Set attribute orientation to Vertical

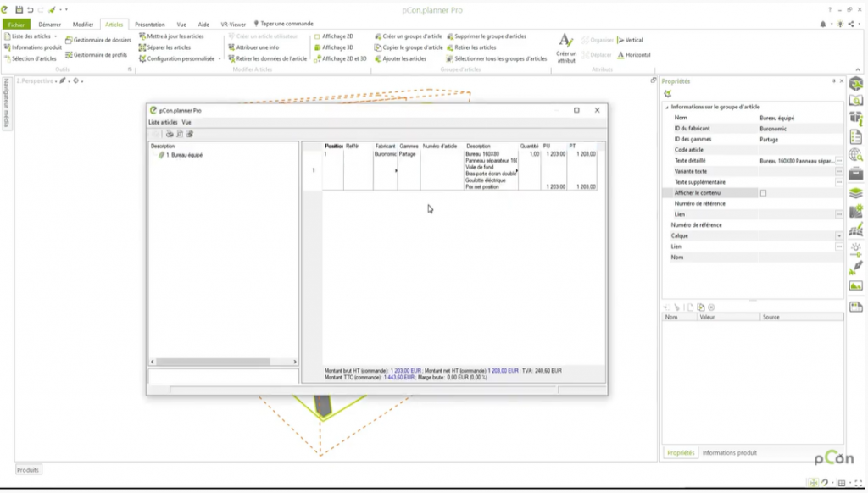(x=630, y=40)
